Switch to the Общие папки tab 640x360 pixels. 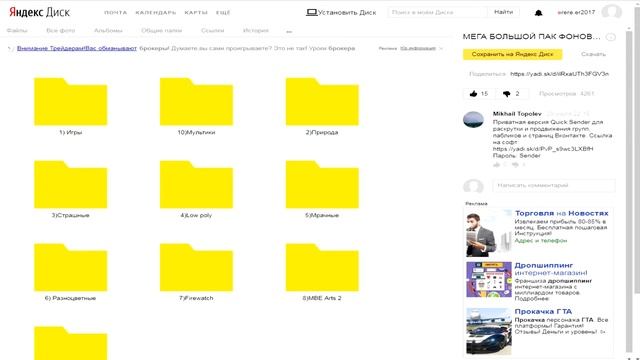pyautogui.click(x=162, y=31)
